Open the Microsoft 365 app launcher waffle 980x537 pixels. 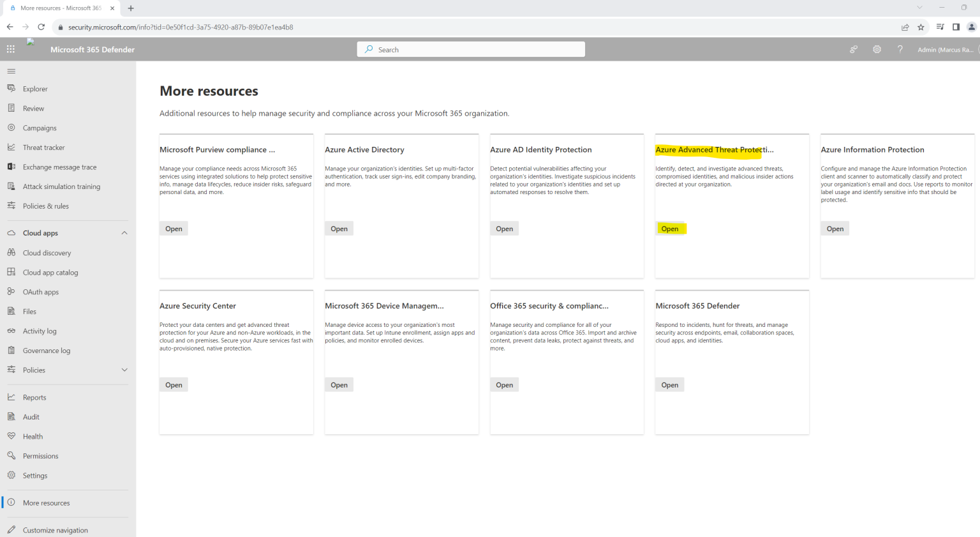10,49
